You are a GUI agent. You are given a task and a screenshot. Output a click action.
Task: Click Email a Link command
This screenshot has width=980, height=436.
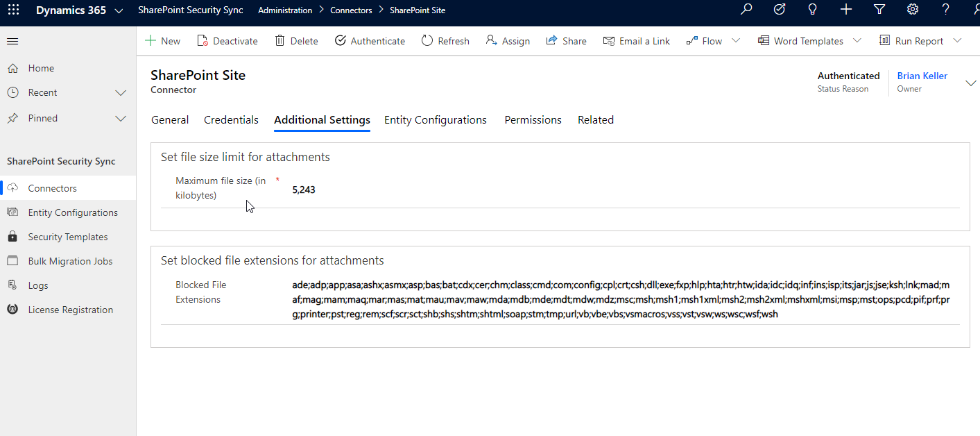click(637, 41)
